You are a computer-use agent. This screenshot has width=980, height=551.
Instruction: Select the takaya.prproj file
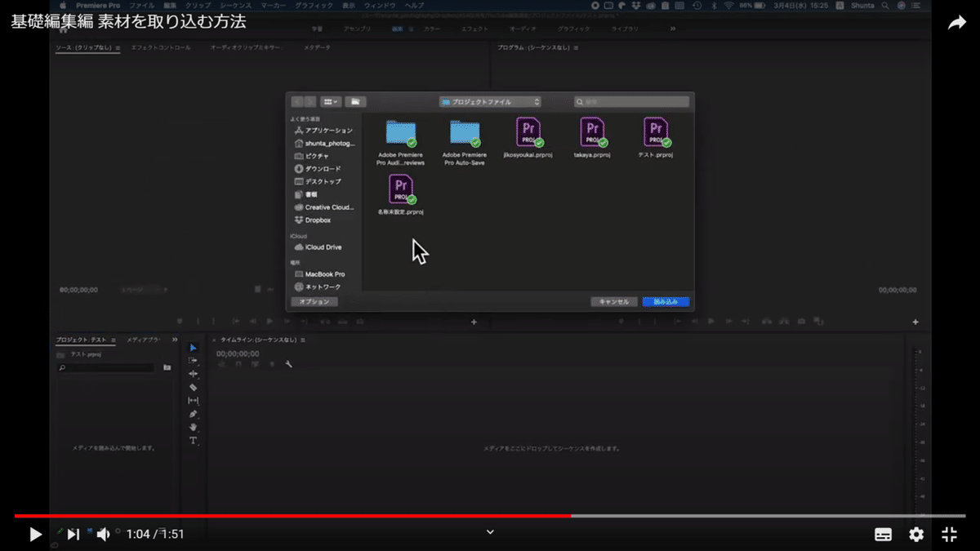(x=593, y=138)
